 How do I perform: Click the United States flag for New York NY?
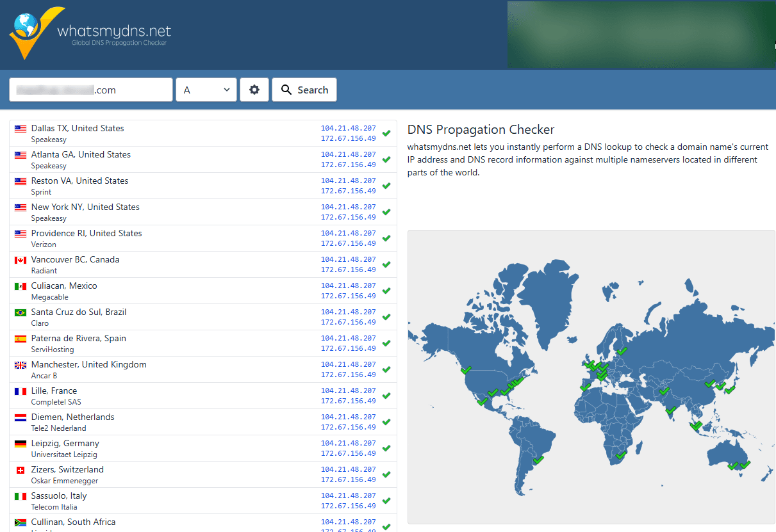tap(21, 207)
